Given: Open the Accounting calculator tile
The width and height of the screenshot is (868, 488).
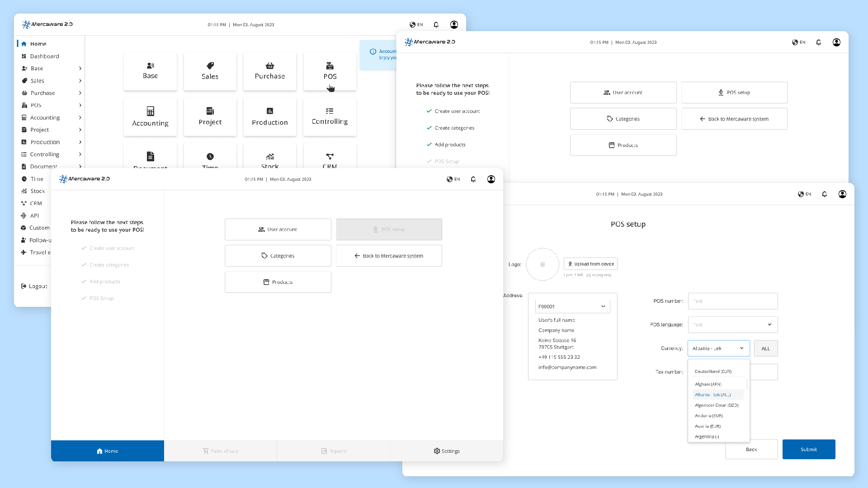Looking at the screenshot, I should [150, 117].
